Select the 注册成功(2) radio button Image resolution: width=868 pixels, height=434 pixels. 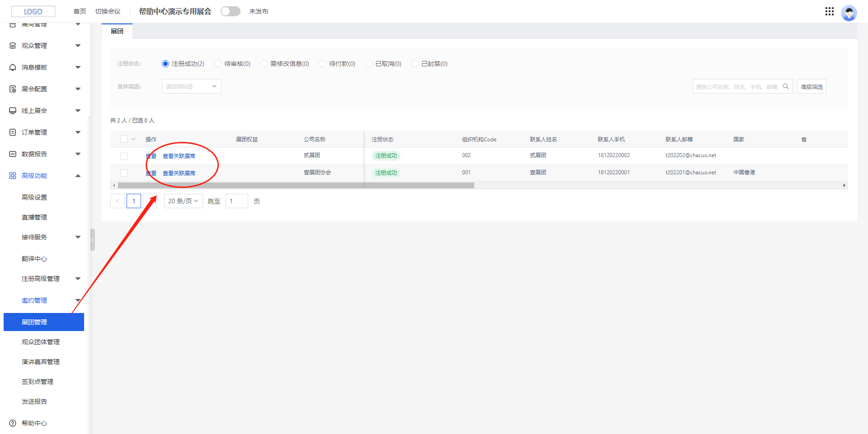click(165, 64)
